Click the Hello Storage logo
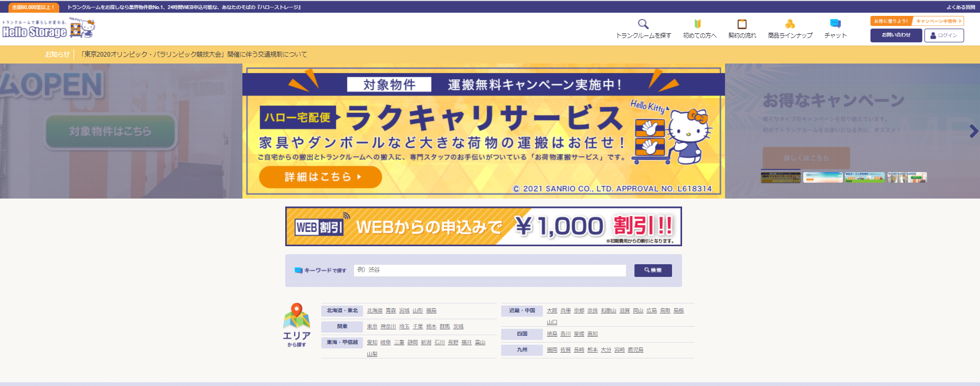 point(48,29)
